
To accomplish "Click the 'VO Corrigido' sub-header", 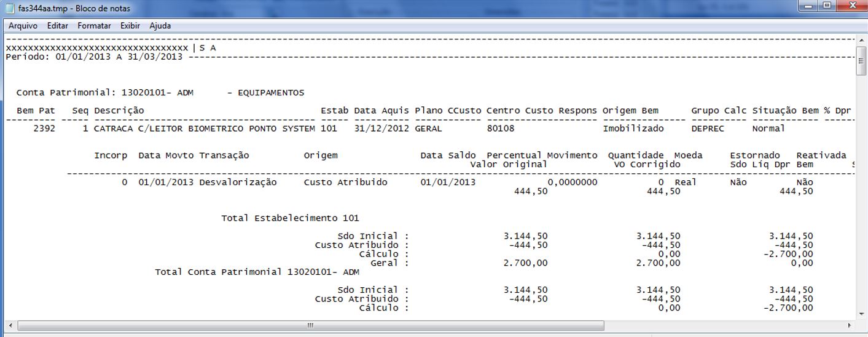I will click(647, 164).
